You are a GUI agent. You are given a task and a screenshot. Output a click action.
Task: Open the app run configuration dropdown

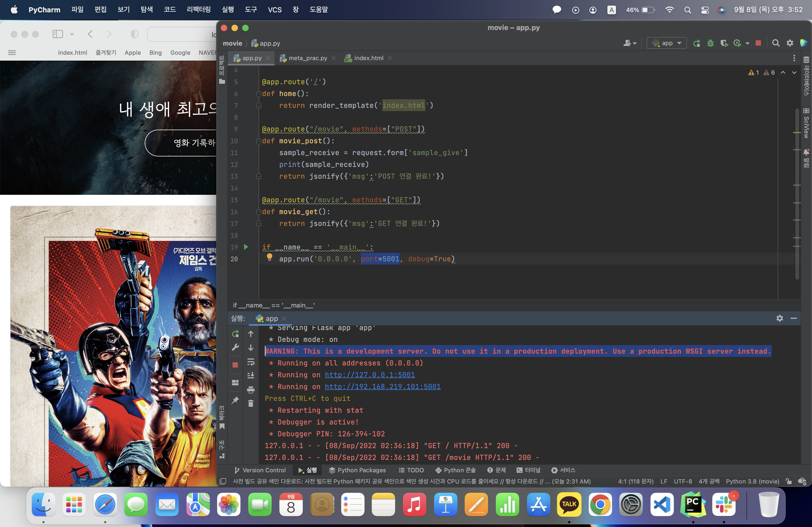point(666,43)
